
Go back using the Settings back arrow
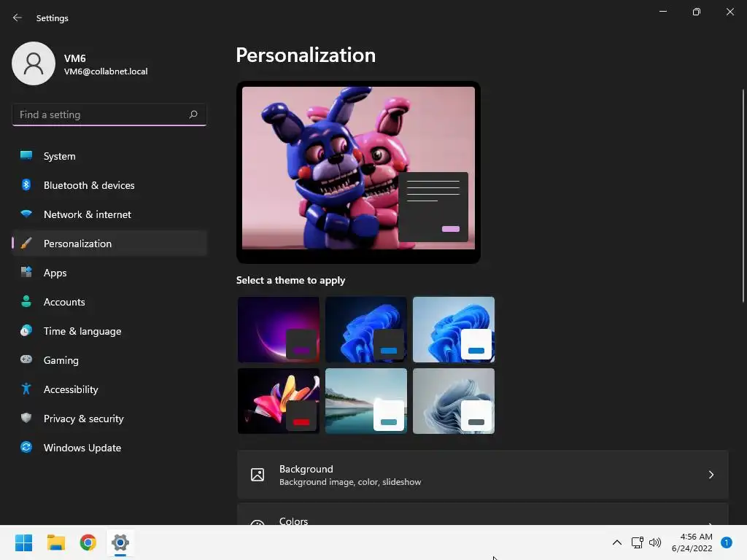pos(18,17)
